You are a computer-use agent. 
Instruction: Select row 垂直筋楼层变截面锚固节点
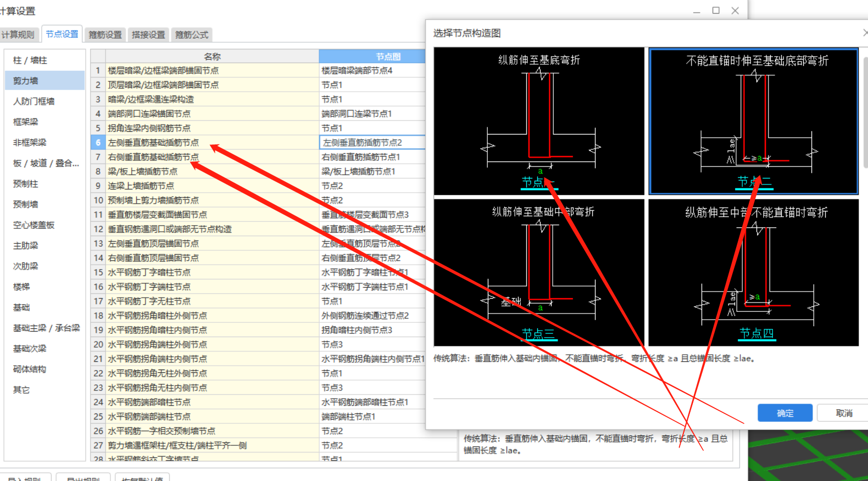pos(212,215)
